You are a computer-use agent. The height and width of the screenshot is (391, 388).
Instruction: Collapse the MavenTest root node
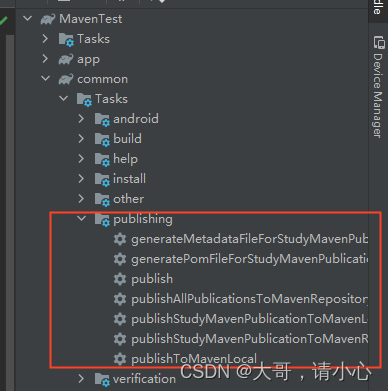28,18
